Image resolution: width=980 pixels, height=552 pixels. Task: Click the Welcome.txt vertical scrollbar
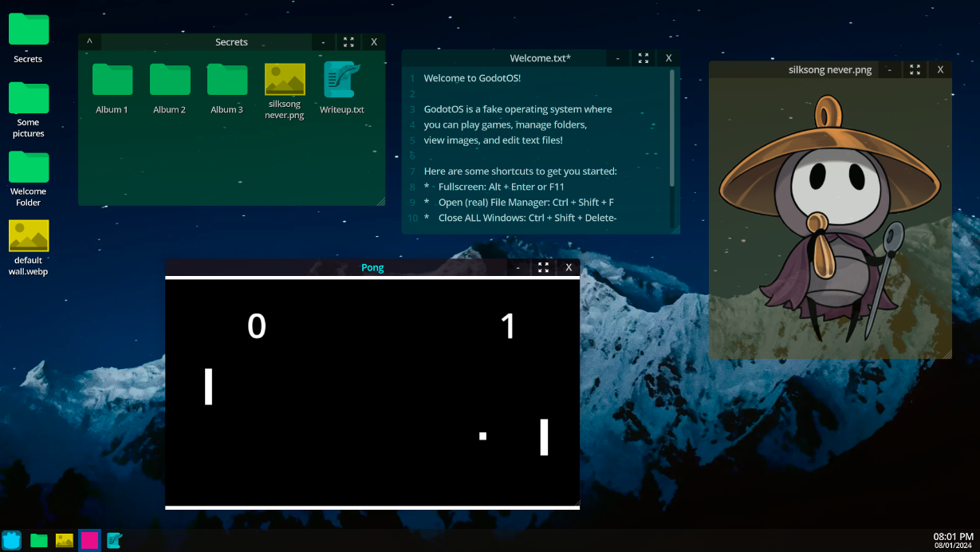coord(672,128)
